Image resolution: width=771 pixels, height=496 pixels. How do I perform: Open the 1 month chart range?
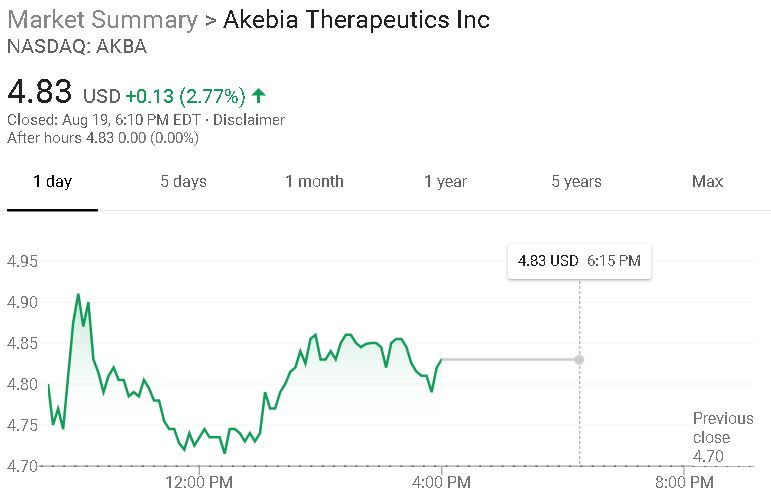point(314,181)
